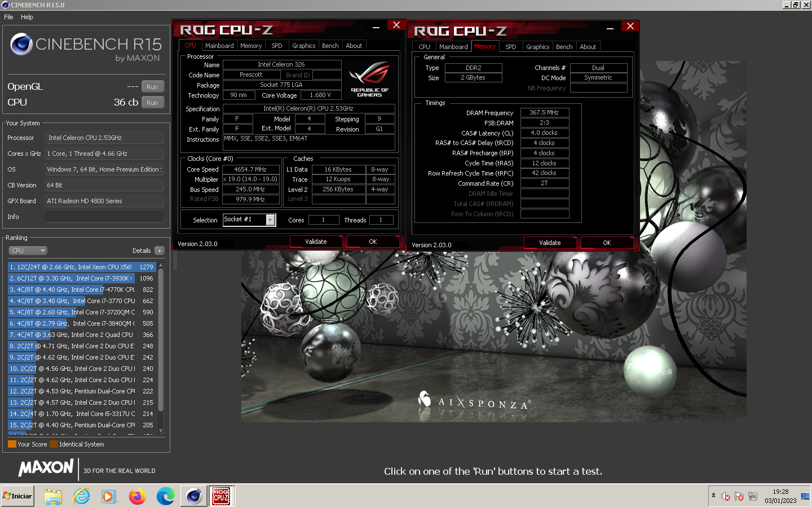Viewport: 812px width, 508px height.
Task: Click the Identical System brown swatch
Action: [54, 444]
